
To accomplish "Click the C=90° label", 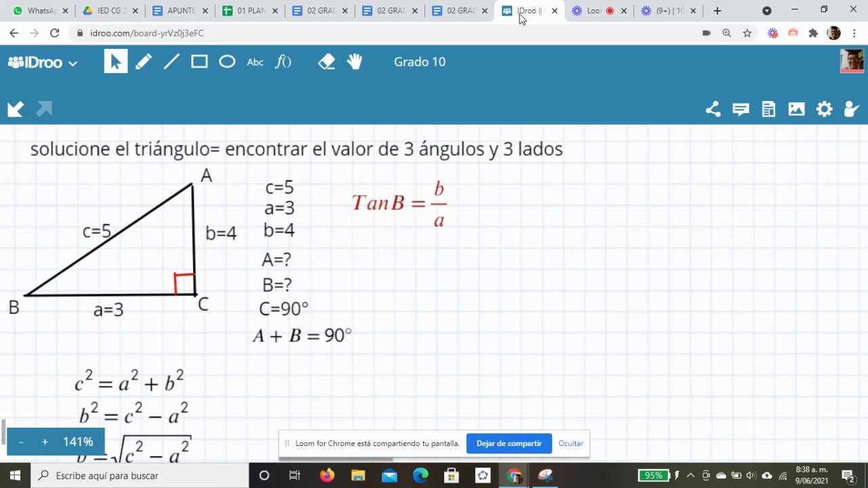I will tap(283, 309).
